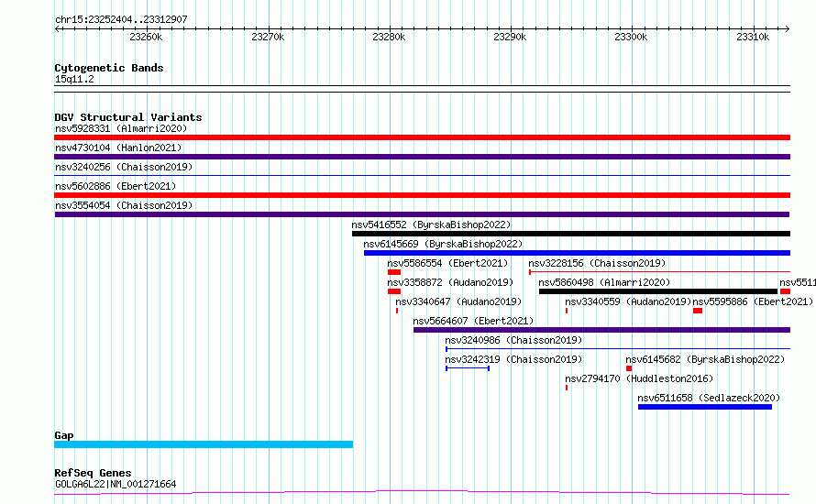Click the nsv5416552 (ByrskaBishop2022) black bar
Viewport: 816px width, 504px height.
click(571, 234)
